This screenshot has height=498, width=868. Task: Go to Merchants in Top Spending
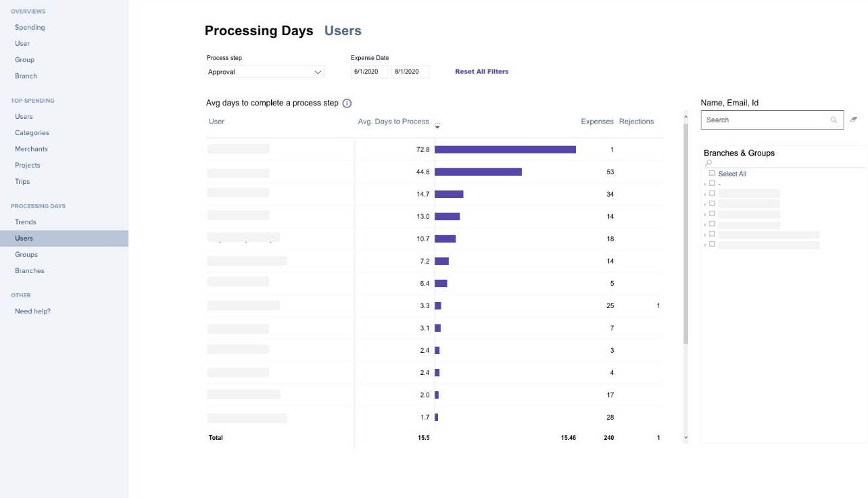click(x=31, y=149)
